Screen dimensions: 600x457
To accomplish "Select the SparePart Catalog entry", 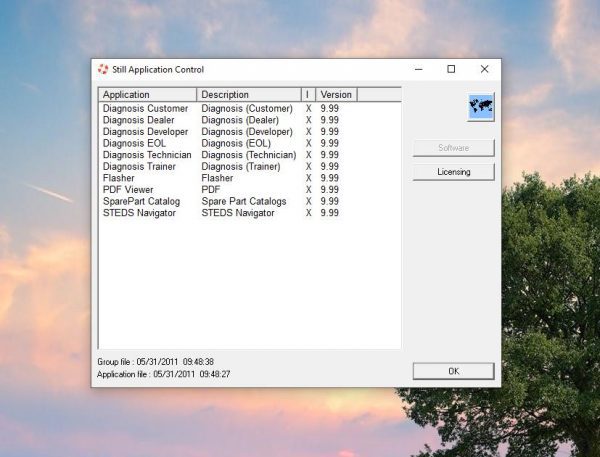I will [x=141, y=201].
